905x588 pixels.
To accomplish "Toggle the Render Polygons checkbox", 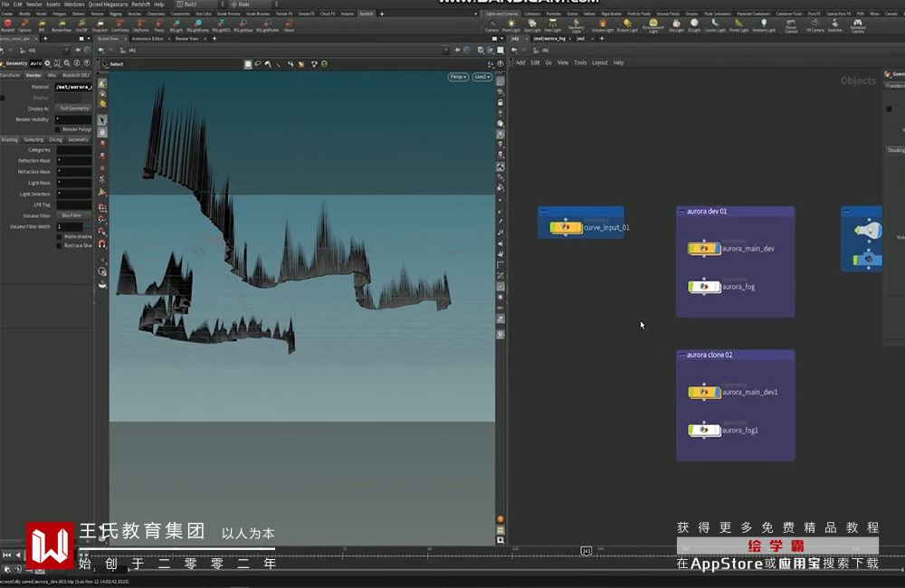I will coord(58,129).
